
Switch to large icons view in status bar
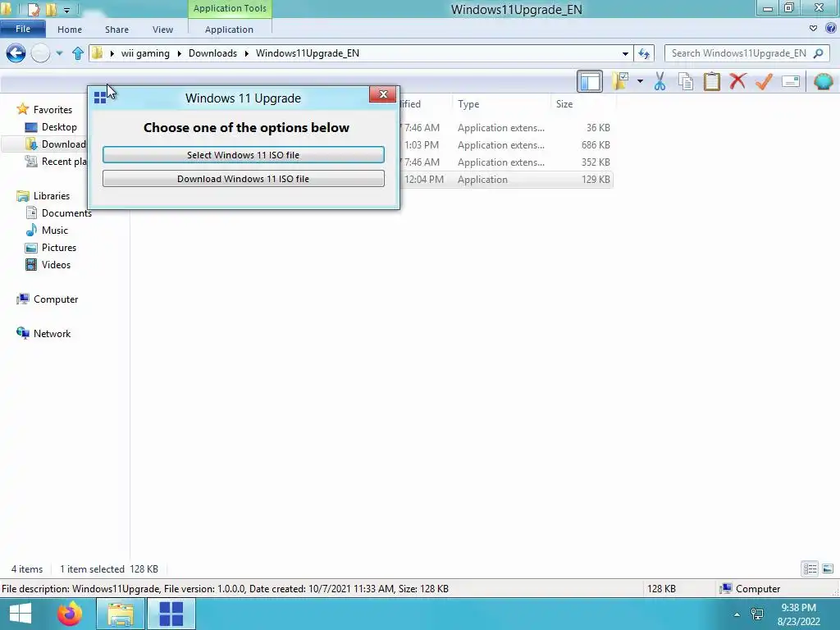point(828,568)
